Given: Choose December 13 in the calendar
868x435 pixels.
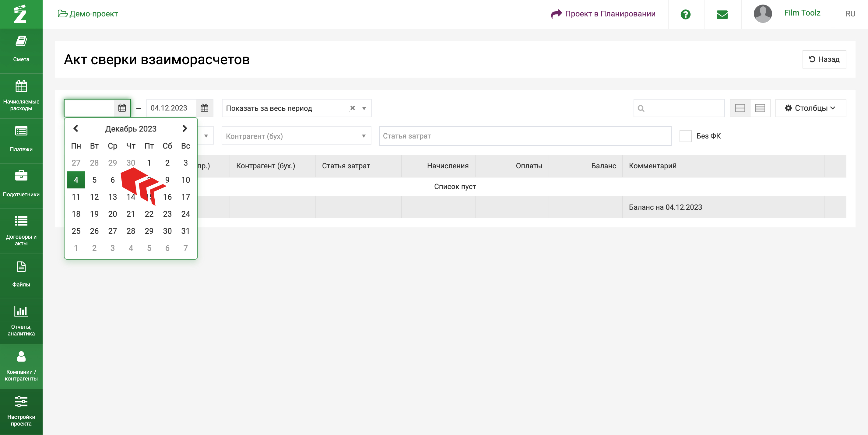Looking at the screenshot, I should click(x=113, y=197).
